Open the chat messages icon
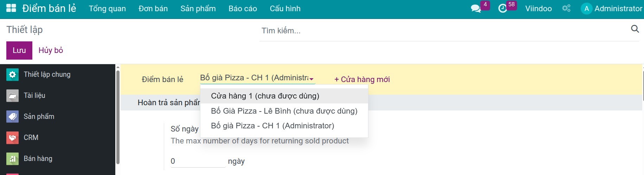The height and width of the screenshot is (175, 644). [476, 8]
